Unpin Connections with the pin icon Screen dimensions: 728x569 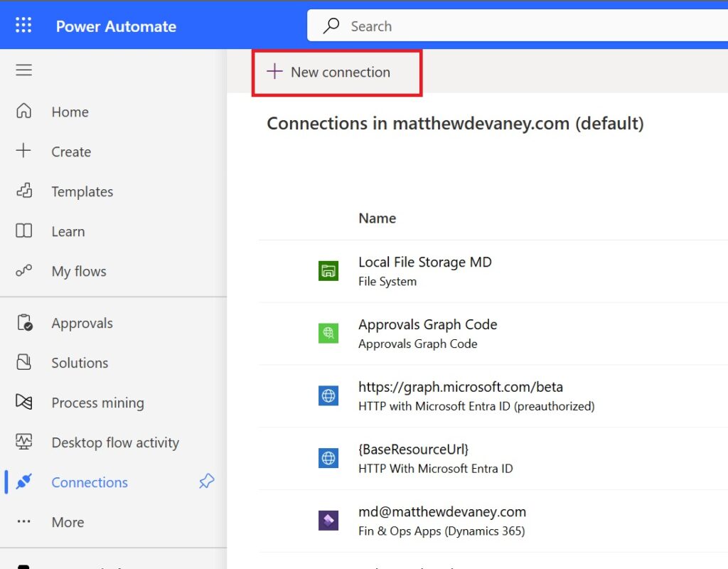coord(207,482)
